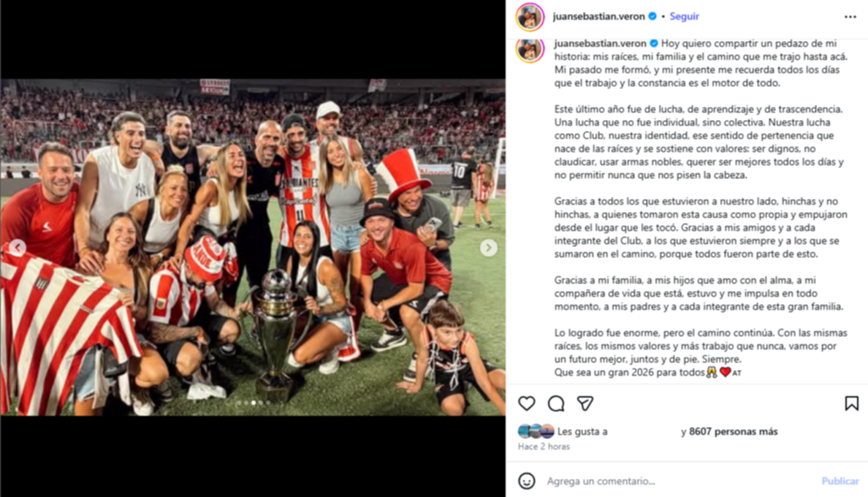Click the liker avatars beside 'Les gusta a'
This screenshot has height=497, width=868.
[x=536, y=431]
